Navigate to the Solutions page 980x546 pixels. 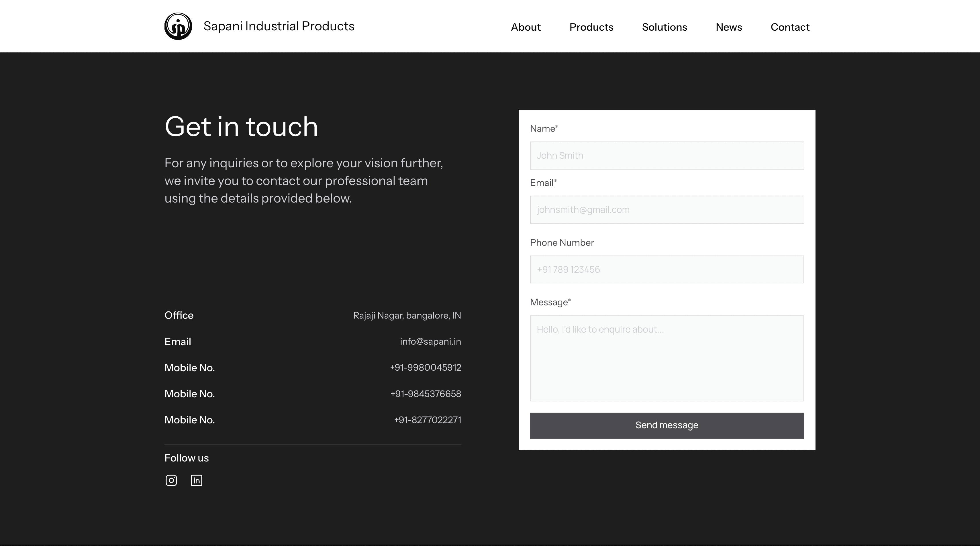(664, 27)
